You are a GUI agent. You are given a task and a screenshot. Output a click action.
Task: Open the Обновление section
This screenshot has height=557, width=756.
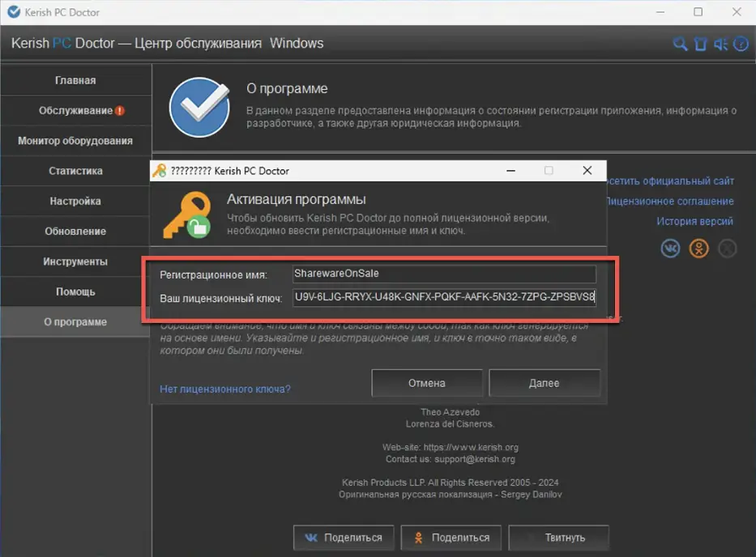click(75, 232)
